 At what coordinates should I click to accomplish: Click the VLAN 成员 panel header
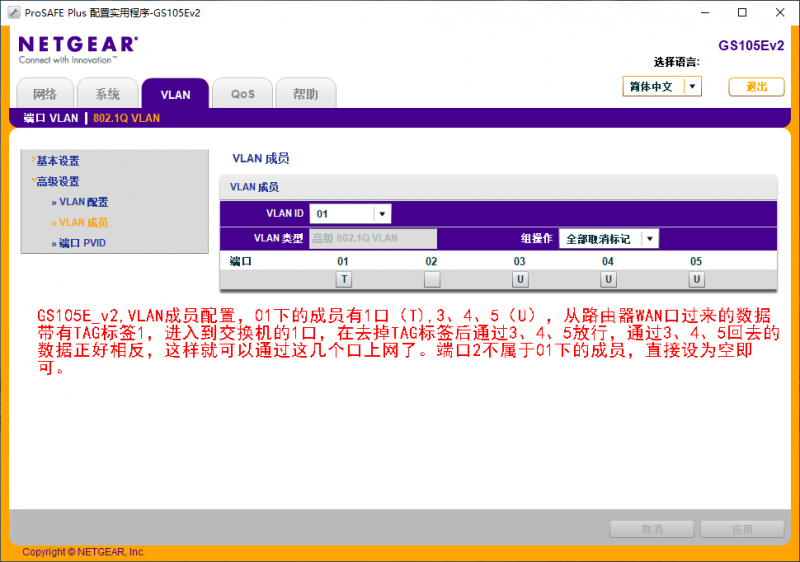[498, 187]
